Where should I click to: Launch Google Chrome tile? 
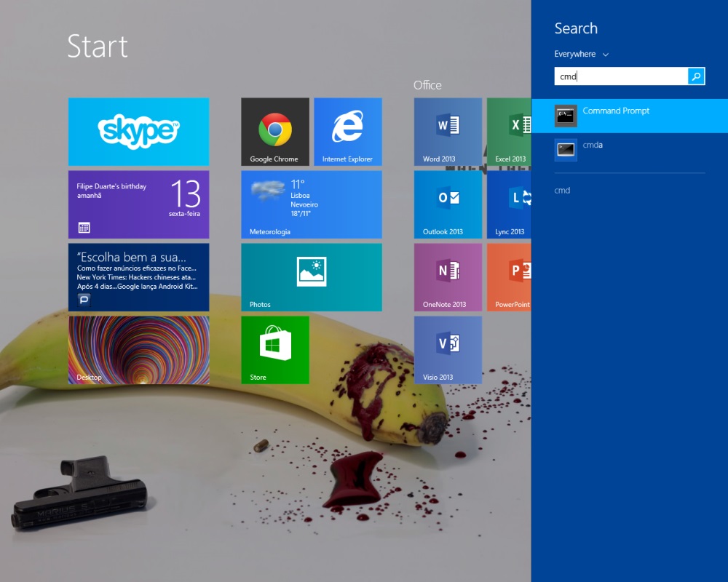pos(275,132)
